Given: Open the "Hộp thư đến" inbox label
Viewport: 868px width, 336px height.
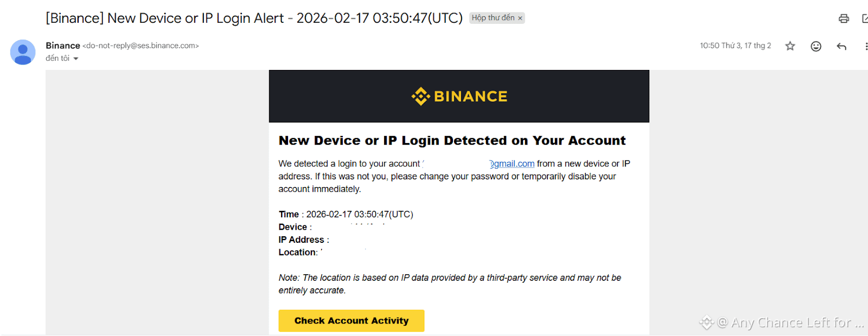Looking at the screenshot, I should 493,18.
